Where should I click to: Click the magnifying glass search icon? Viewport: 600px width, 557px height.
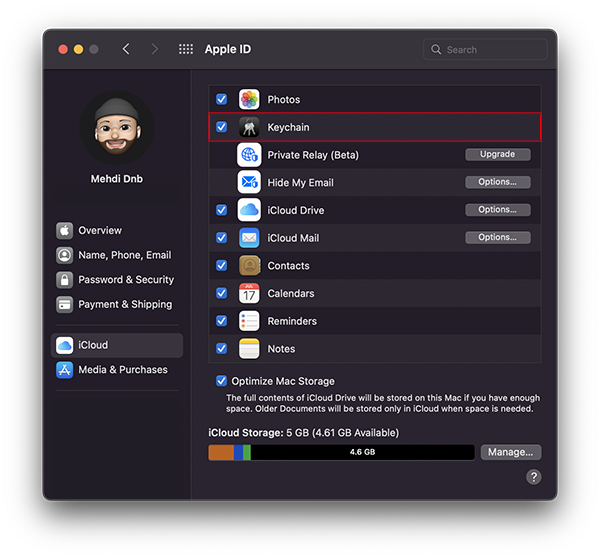tap(436, 49)
